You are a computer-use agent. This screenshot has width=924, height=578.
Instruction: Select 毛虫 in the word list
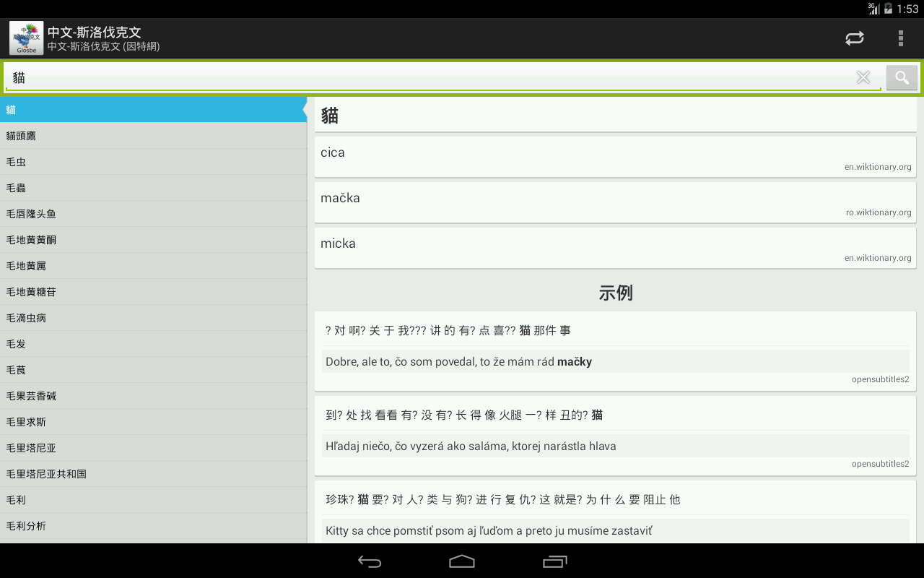click(x=153, y=162)
